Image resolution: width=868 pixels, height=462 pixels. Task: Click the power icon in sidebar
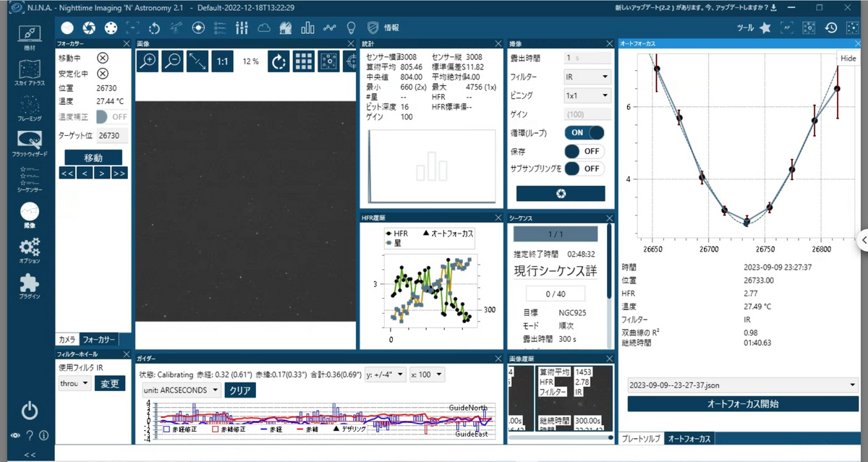click(29, 411)
